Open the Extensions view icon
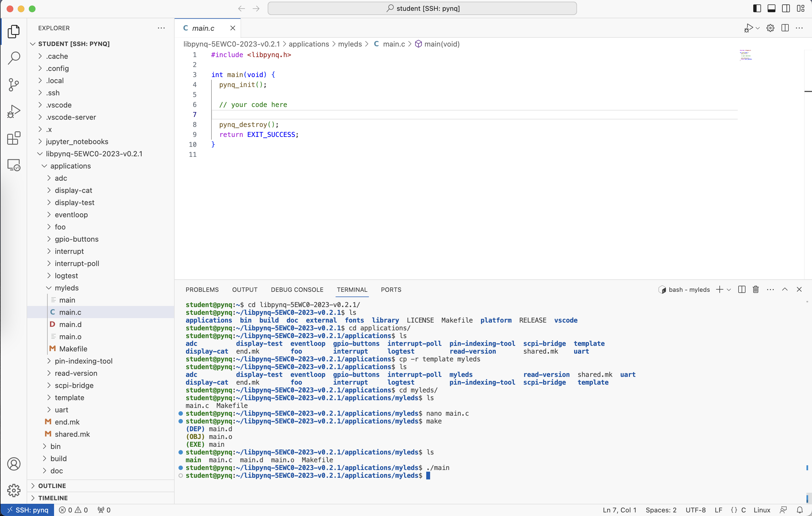 click(x=14, y=138)
